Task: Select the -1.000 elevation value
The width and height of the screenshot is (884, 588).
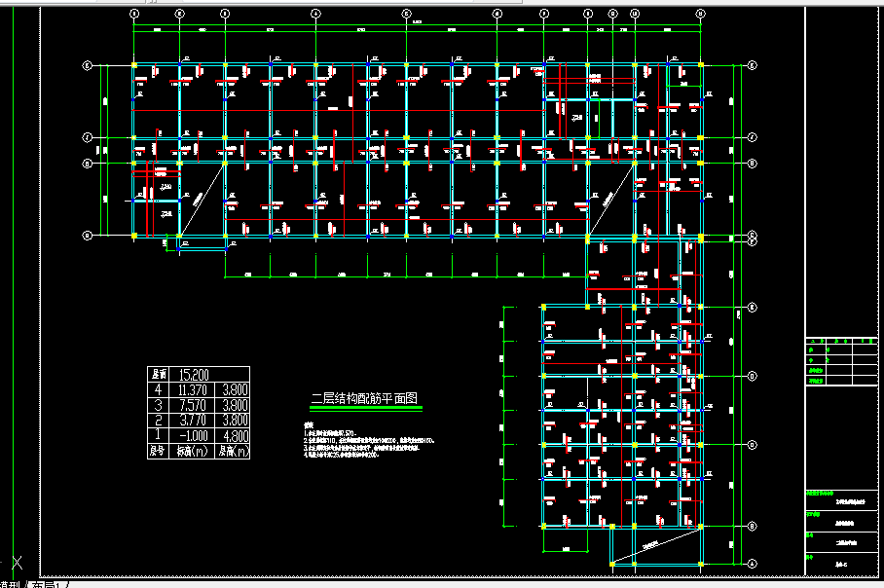Action: pyautogui.click(x=193, y=436)
